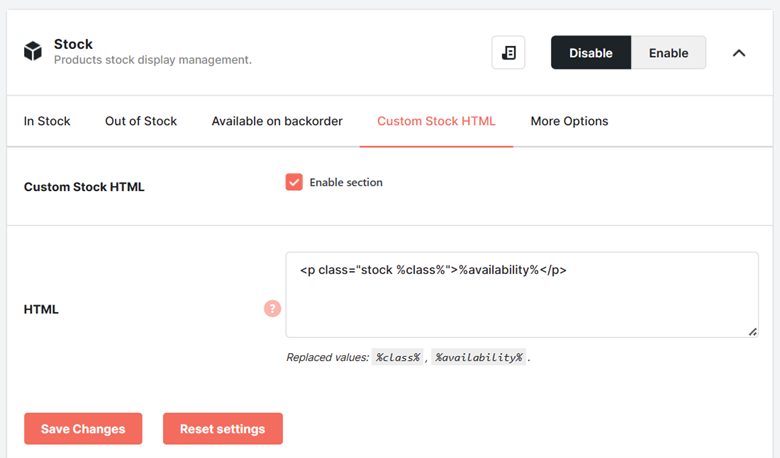Switch to the Out of Stock tab
This screenshot has height=458, width=780.
pyautogui.click(x=141, y=121)
